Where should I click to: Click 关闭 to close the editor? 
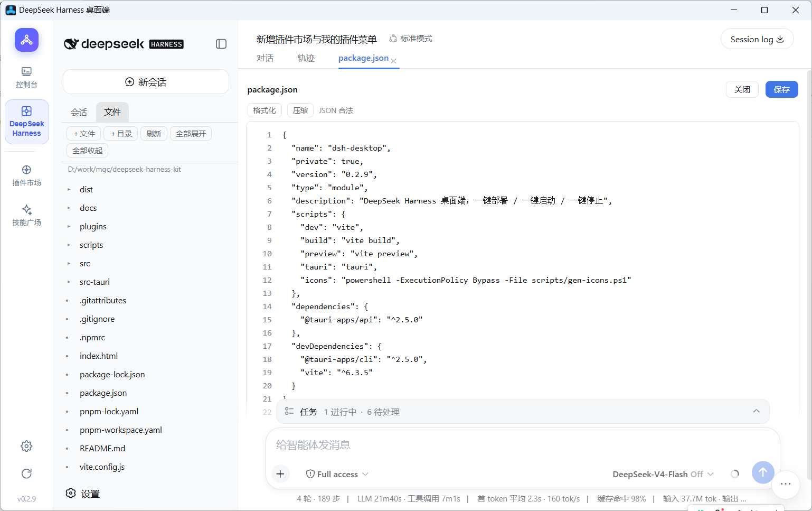coord(742,89)
